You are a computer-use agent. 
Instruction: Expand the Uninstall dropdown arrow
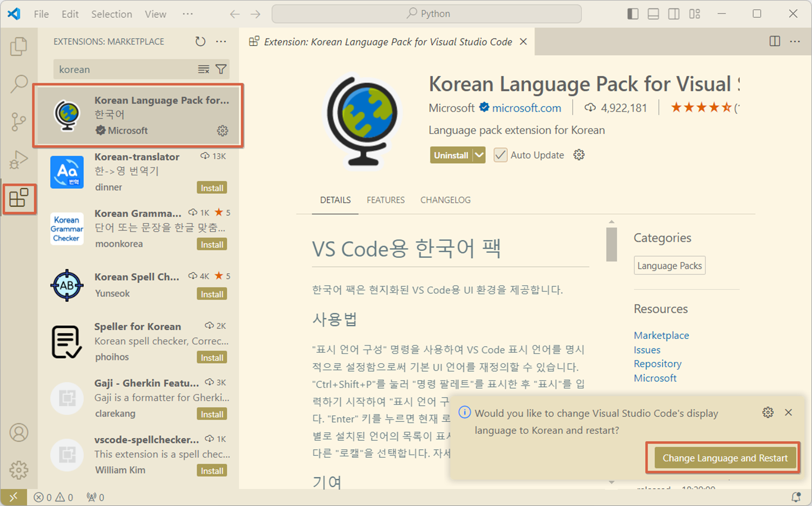pyautogui.click(x=479, y=155)
